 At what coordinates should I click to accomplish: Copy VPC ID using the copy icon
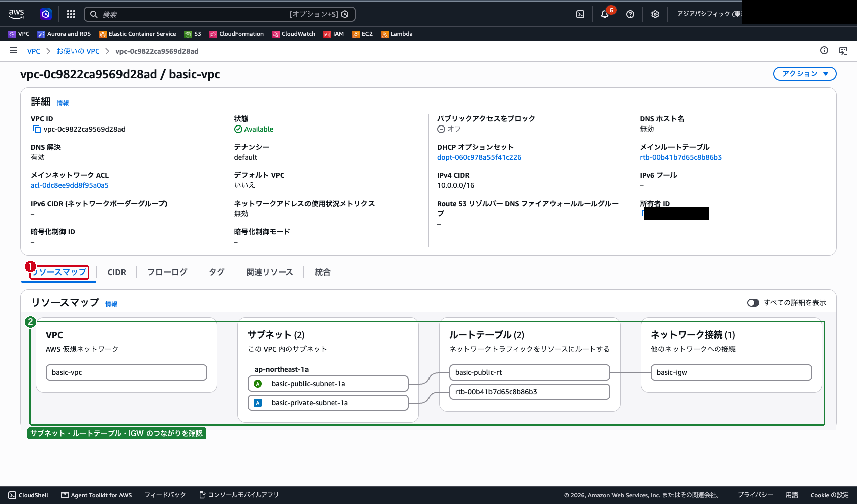pyautogui.click(x=36, y=129)
